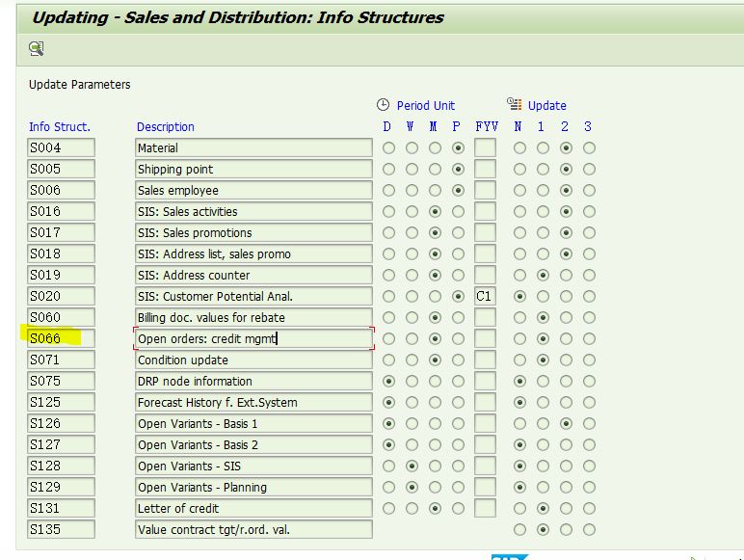This screenshot has height=560, width=744.
Task: Click the S126 info structure field
Action: coord(61,424)
